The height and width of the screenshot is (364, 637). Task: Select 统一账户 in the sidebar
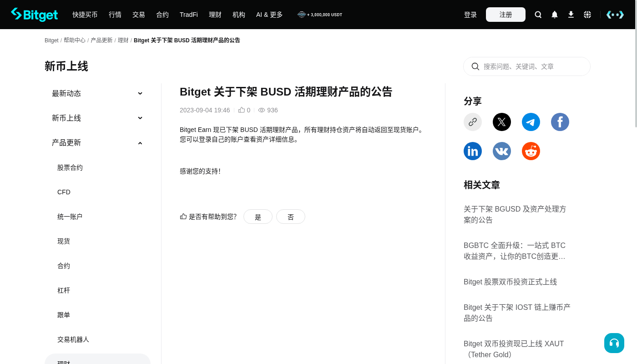pos(70,217)
